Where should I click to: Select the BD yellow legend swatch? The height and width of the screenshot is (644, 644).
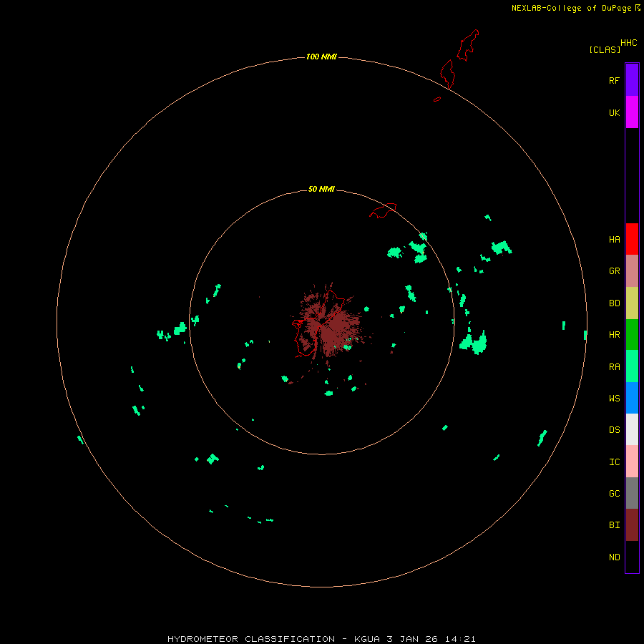pyautogui.click(x=632, y=303)
